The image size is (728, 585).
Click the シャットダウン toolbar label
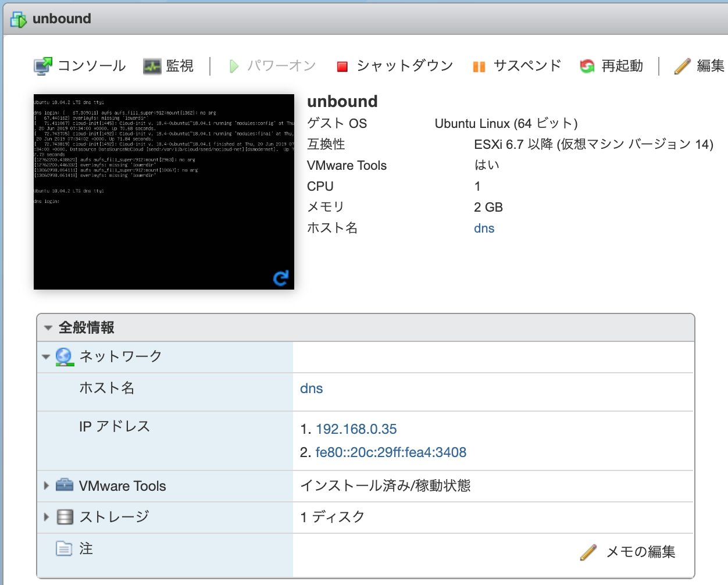point(405,66)
